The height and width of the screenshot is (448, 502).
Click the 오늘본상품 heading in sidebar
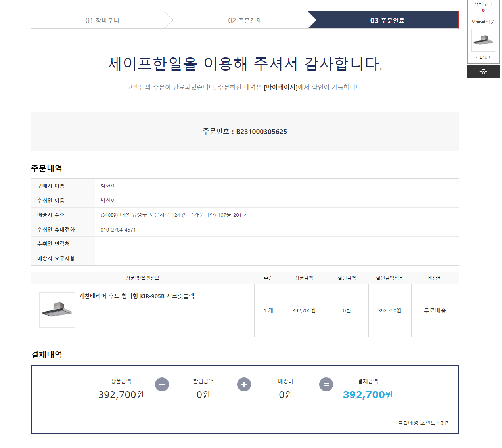click(483, 22)
